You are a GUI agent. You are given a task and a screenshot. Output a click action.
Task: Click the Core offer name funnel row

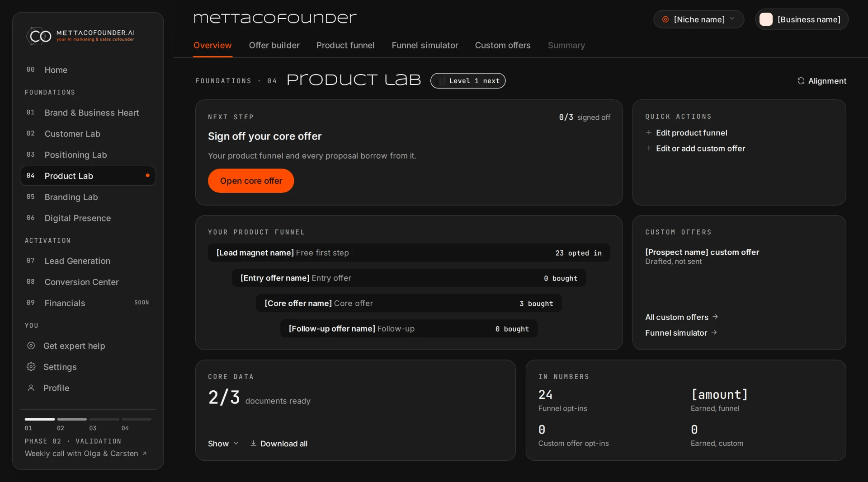click(409, 304)
